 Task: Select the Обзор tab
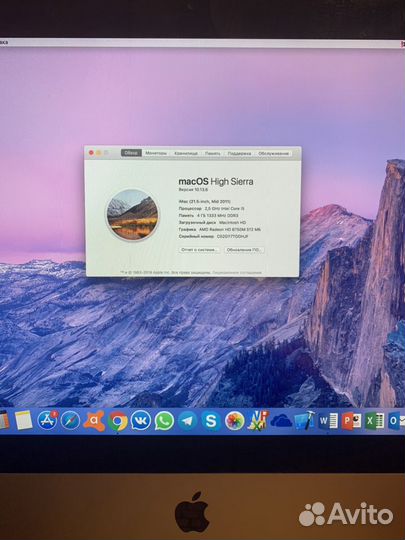click(131, 153)
